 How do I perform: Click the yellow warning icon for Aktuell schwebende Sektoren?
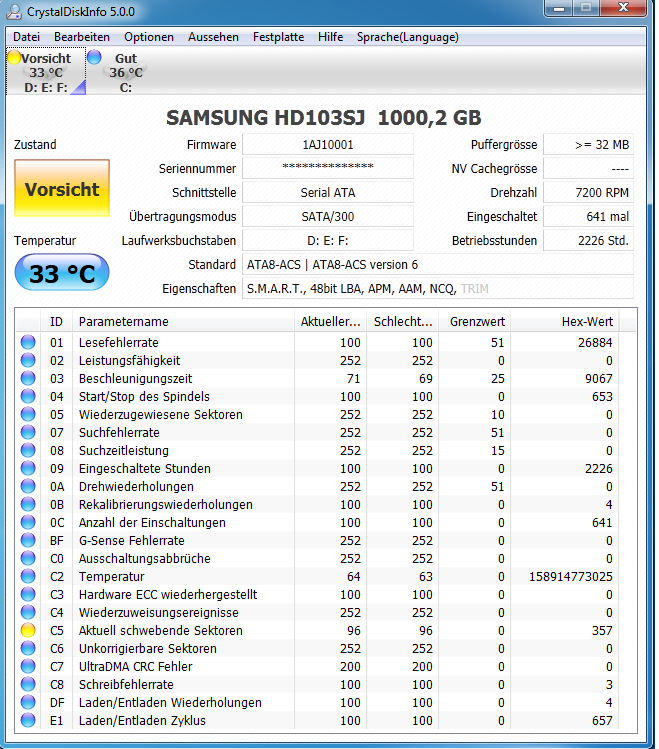pyautogui.click(x=28, y=630)
